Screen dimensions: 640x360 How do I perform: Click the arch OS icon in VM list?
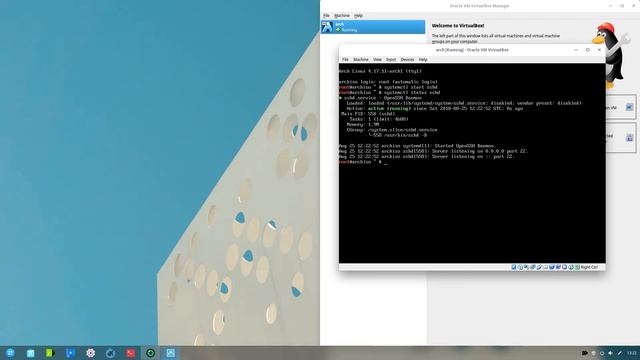point(327,27)
